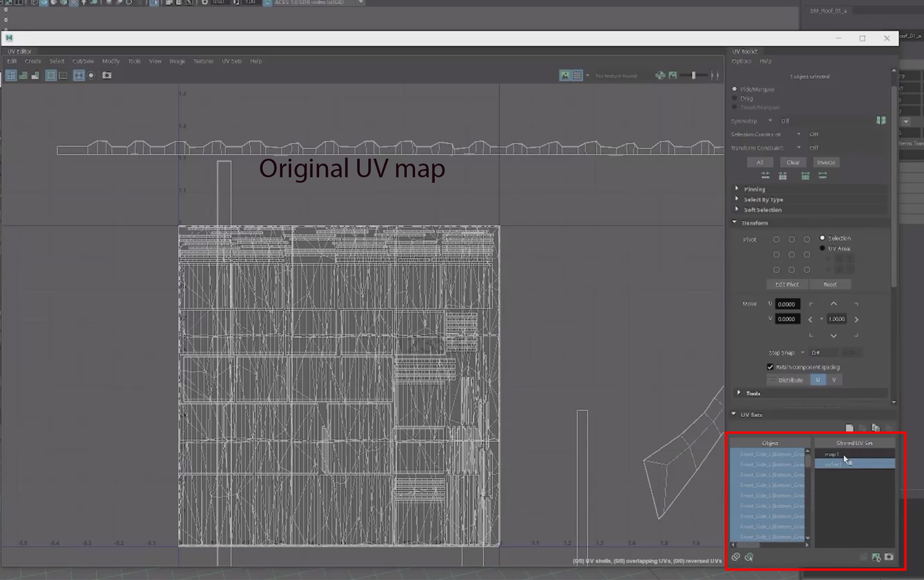This screenshot has width=924, height=580.
Task: Collapse the UV Sets section
Action: tap(734, 414)
